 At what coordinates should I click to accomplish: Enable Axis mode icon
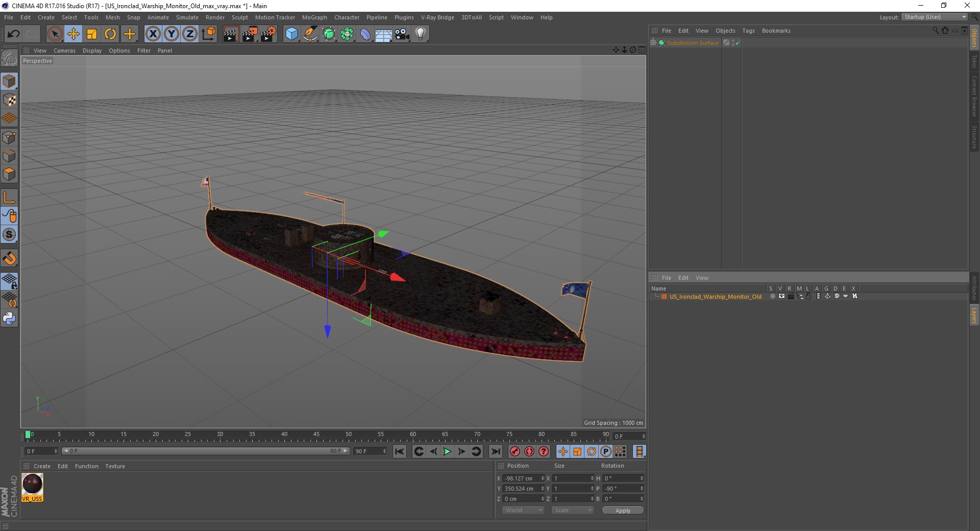(x=9, y=198)
